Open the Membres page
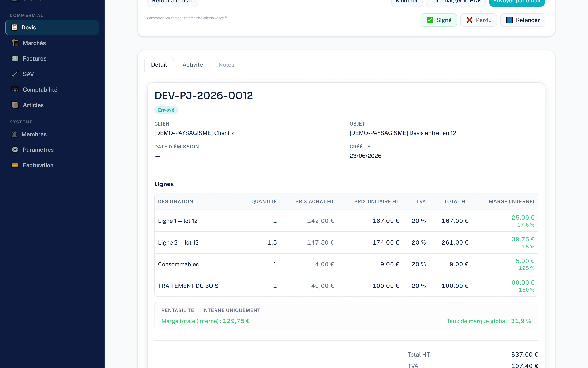 [x=52, y=134]
